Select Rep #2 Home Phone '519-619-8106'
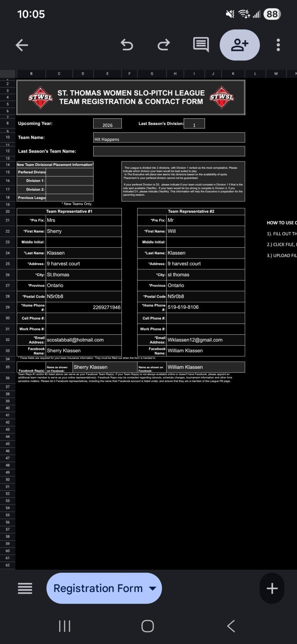Viewport: 297px width, 644px height. pyautogui.click(x=206, y=307)
